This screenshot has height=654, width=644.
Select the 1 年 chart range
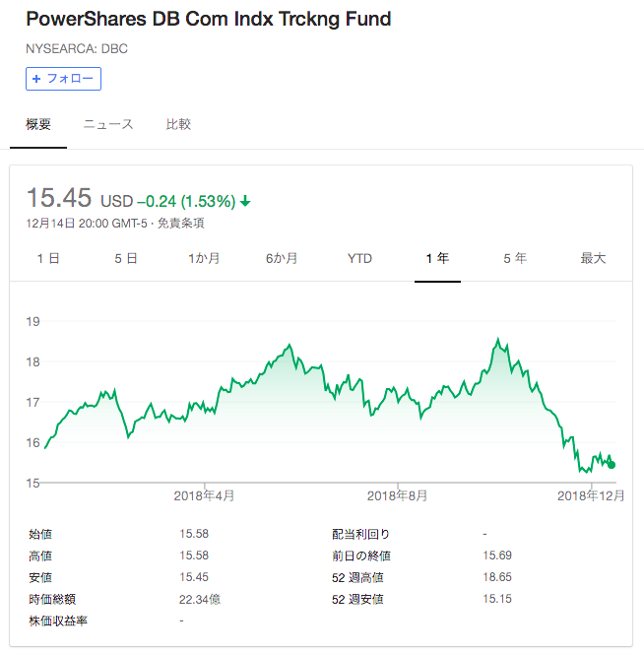437,259
